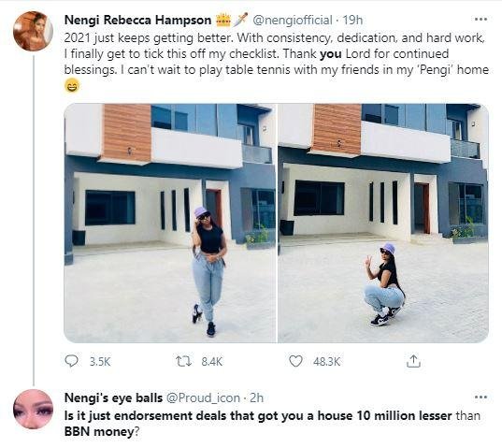Click the 19h timestamp
The height and width of the screenshot is (448, 502).
[352, 21]
